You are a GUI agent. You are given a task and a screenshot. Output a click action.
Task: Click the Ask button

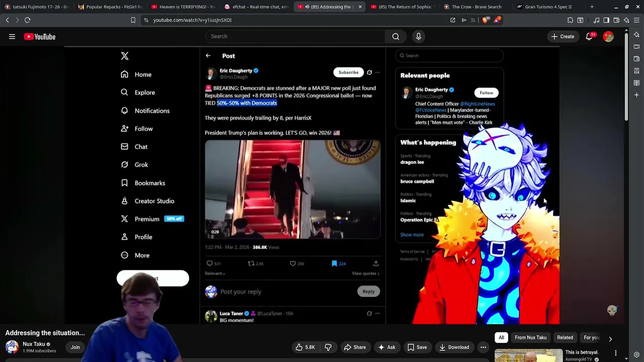[x=386, y=347]
